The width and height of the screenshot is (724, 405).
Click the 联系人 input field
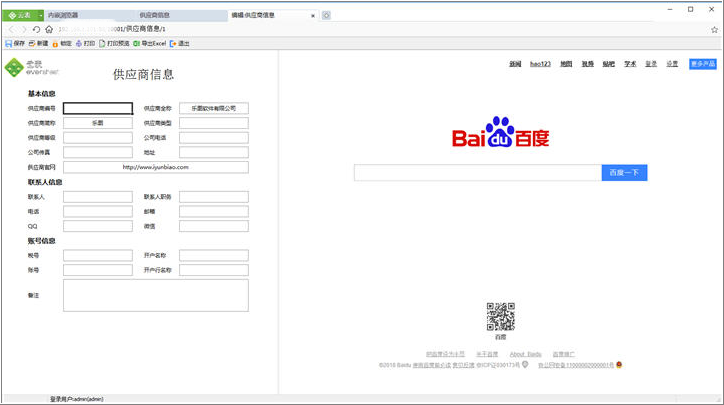tap(98, 197)
